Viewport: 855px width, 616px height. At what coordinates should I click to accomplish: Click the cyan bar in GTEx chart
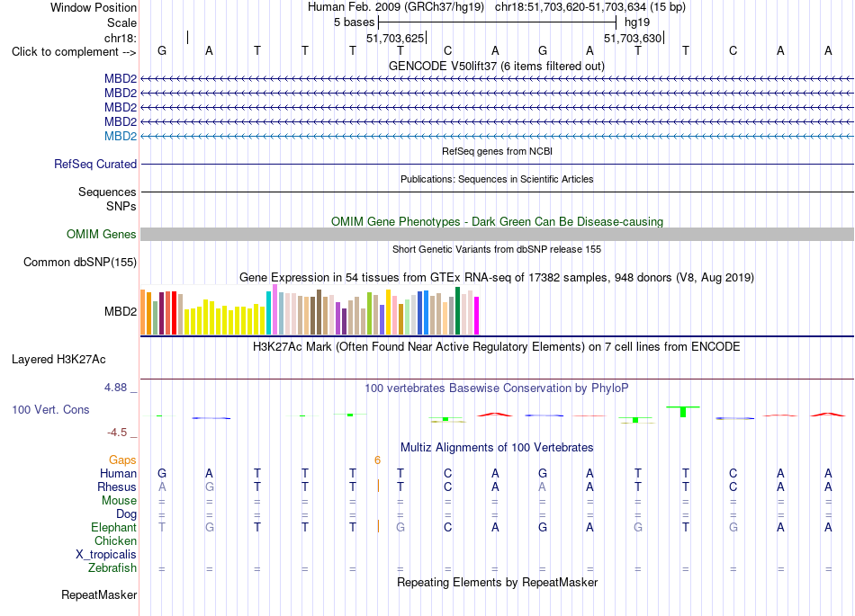pyautogui.click(x=268, y=313)
